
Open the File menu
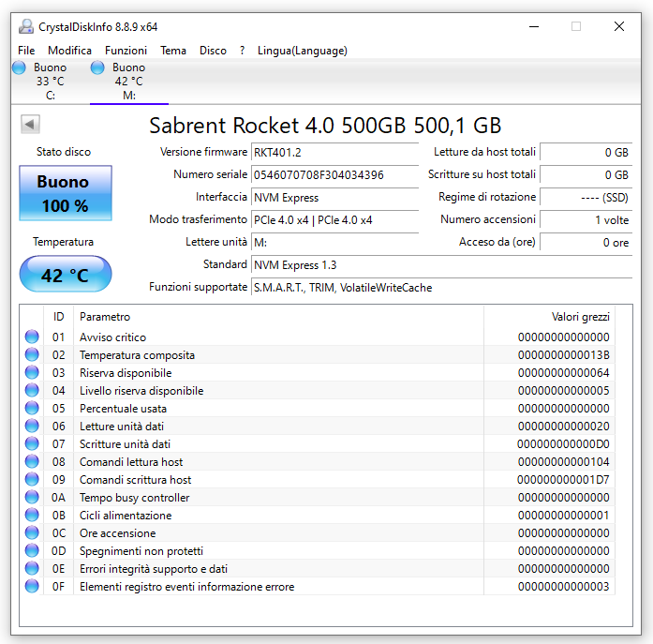[26, 51]
